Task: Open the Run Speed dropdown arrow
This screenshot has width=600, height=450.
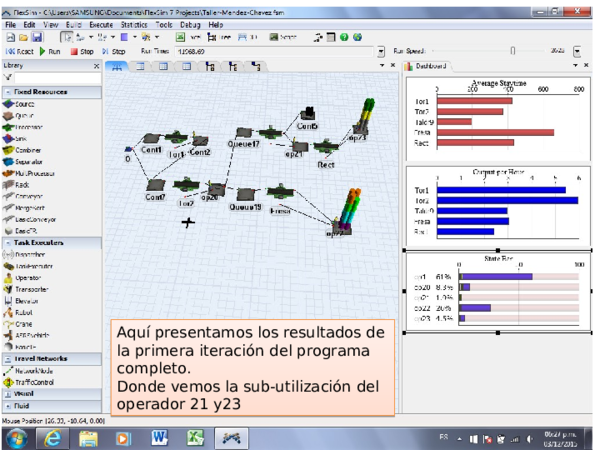Action: coord(577,51)
